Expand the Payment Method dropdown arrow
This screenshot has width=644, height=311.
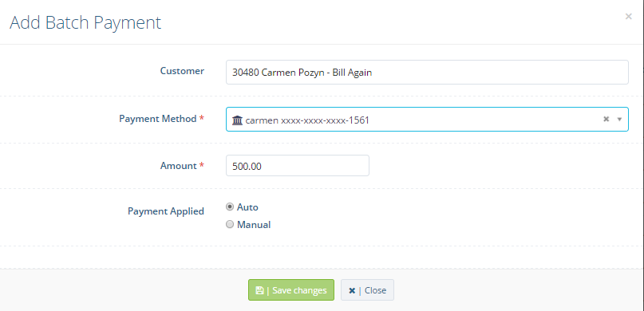point(620,120)
